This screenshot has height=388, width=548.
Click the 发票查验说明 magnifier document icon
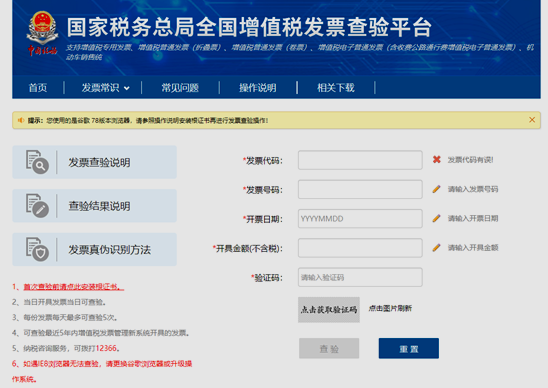pyautogui.click(x=37, y=162)
